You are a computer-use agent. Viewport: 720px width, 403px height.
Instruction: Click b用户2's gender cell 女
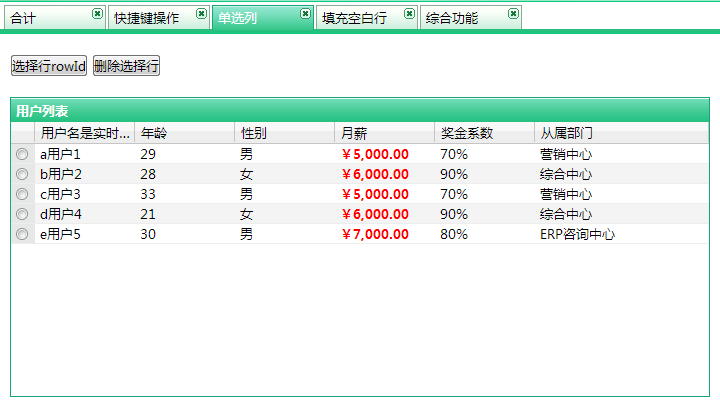285,174
